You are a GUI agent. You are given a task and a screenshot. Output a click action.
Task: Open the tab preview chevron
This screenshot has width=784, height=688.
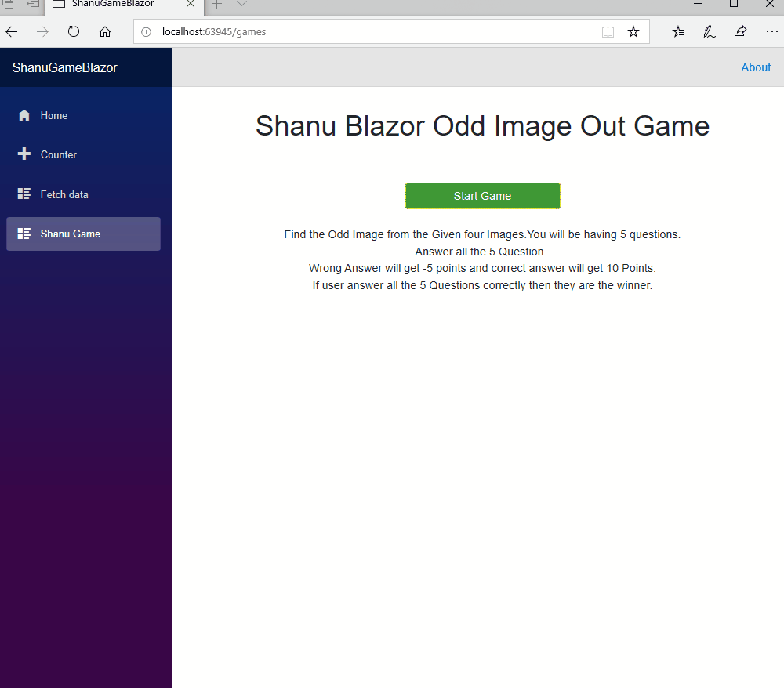point(241,4)
